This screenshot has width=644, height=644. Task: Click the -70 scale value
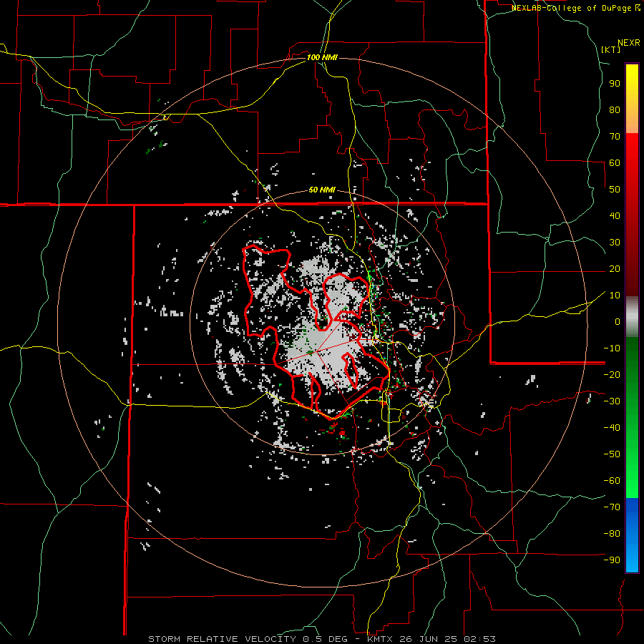(612, 507)
